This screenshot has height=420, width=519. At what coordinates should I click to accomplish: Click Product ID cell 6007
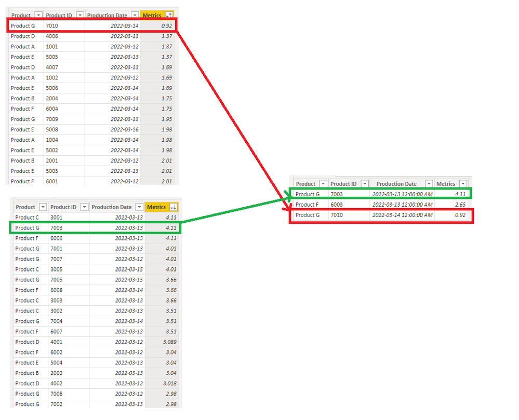pyautogui.click(x=56, y=331)
